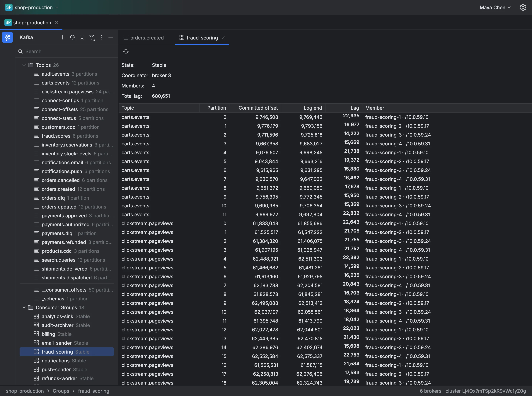Open the billing consumer group
532x396 pixels.
(x=67, y=334)
